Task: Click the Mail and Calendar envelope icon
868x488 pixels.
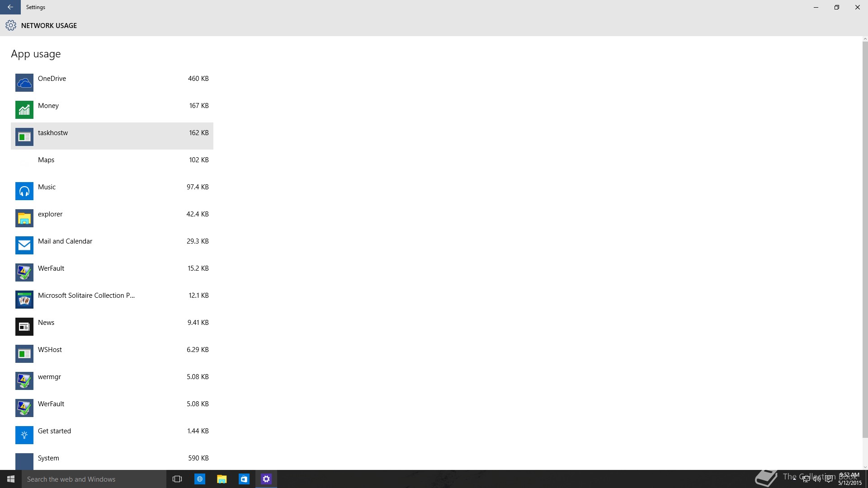Action: (x=24, y=245)
